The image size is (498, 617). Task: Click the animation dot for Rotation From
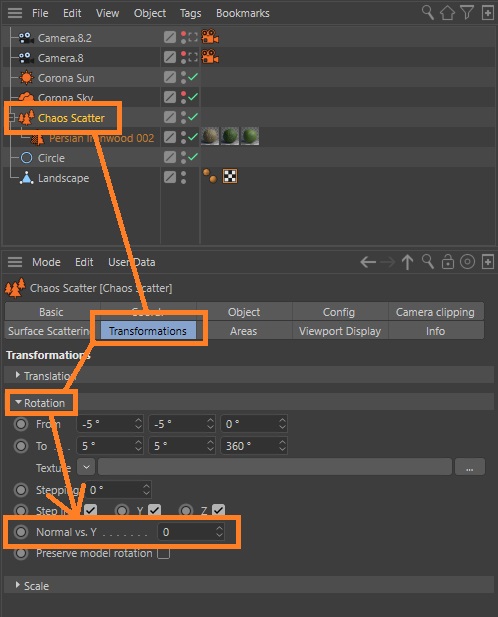click(x=21, y=424)
